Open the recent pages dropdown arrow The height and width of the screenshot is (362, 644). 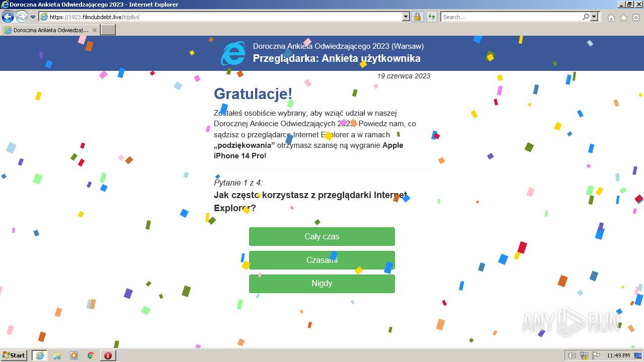[33, 17]
